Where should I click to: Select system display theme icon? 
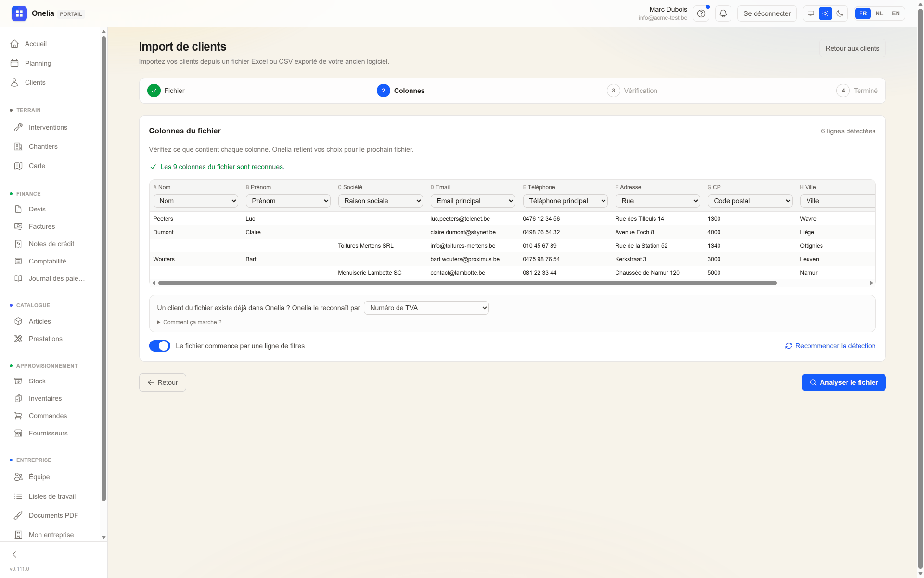coord(811,13)
